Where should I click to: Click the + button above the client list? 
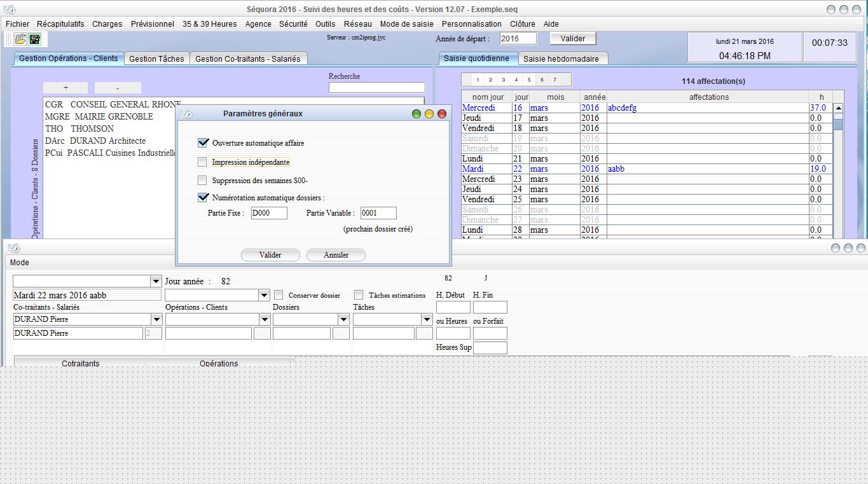65,86
